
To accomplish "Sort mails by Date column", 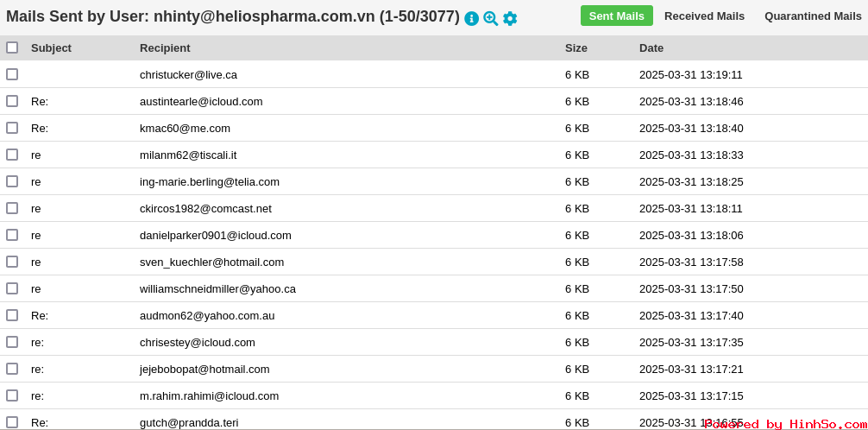I will (651, 48).
